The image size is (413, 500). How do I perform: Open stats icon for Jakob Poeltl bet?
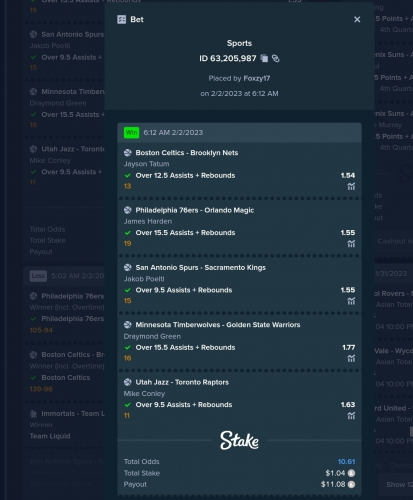pos(351,301)
